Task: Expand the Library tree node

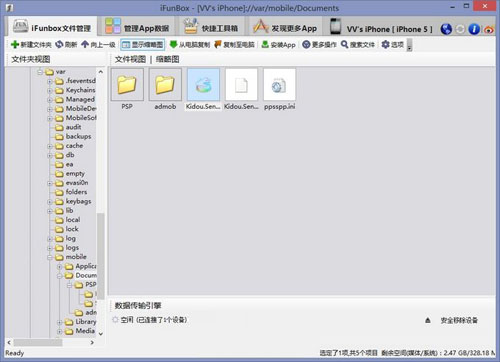Action: [59, 322]
